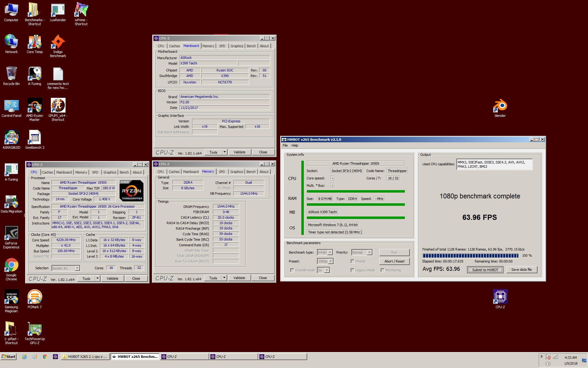
Task: Open A-Tuning icon beside Recycle Bin
Action: (x=35, y=76)
